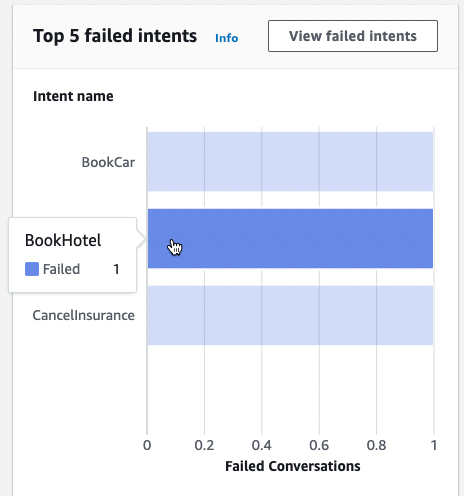Click the 0 x-axis tick label
The height and width of the screenshot is (496, 464).
(147, 445)
